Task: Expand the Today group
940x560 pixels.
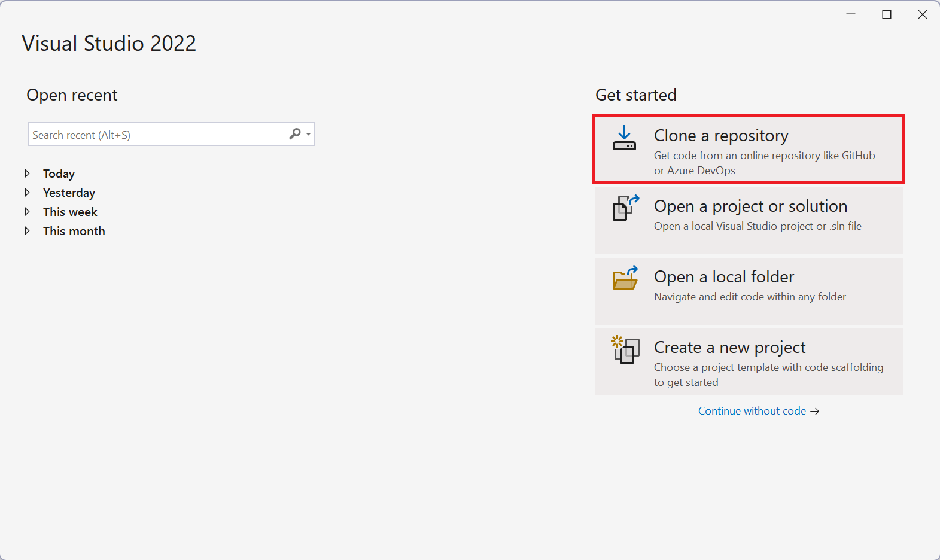Action: pyautogui.click(x=27, y=174)
